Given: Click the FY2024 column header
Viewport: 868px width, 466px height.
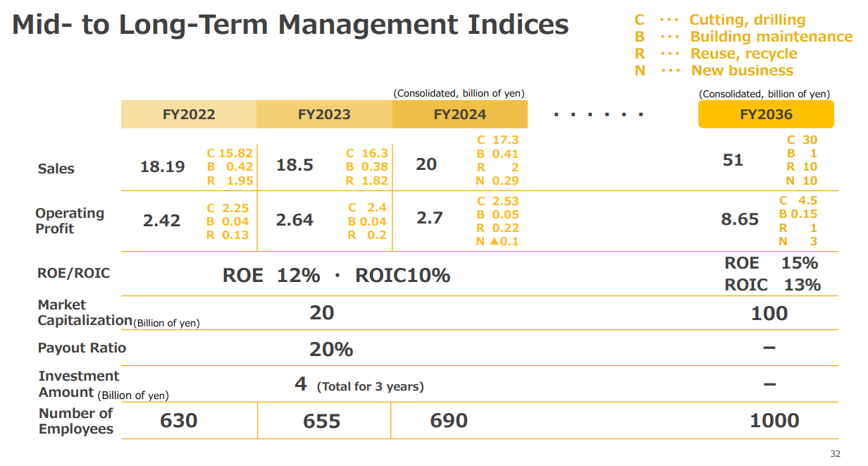Looking at the screenshot, I should point(459,114).
